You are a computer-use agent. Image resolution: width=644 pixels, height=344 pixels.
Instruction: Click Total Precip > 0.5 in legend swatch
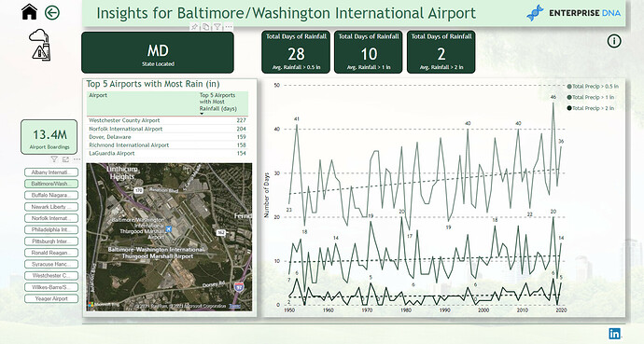pyautogui.click(x=569, y=87)
